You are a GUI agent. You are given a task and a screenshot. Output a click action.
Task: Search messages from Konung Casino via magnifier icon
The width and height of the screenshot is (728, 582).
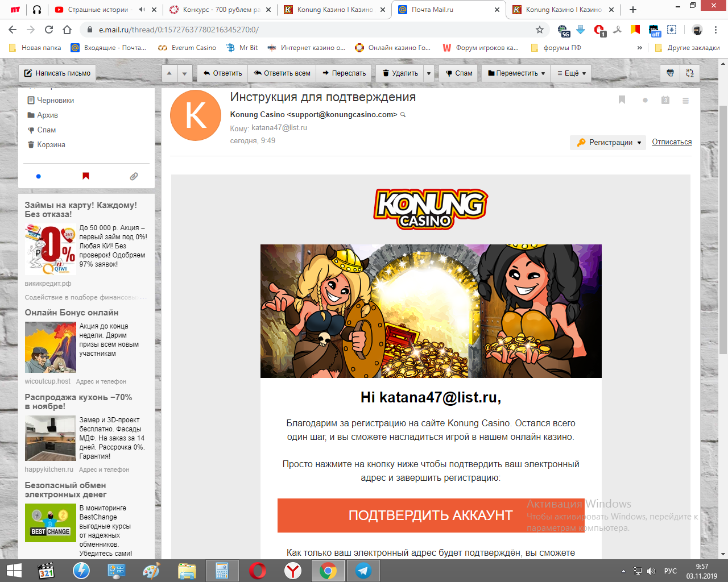pyautogui.click(x=403, y=115)
